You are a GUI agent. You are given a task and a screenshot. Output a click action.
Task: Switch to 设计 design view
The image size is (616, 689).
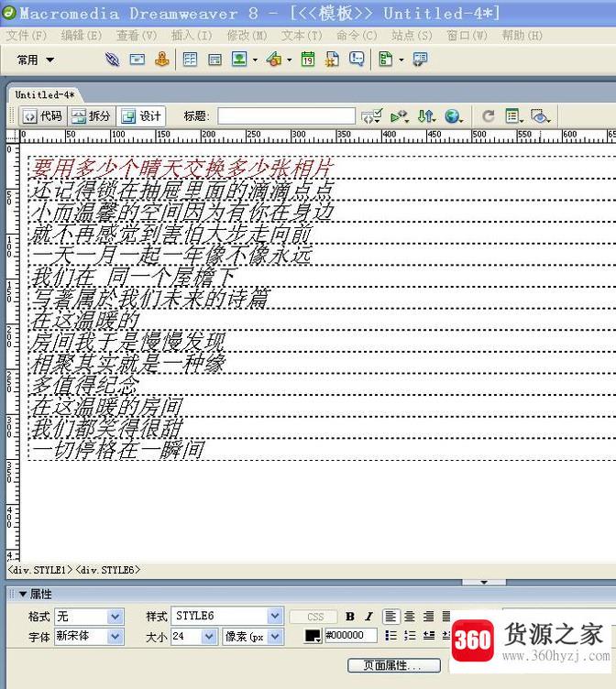tap(140, 116)
